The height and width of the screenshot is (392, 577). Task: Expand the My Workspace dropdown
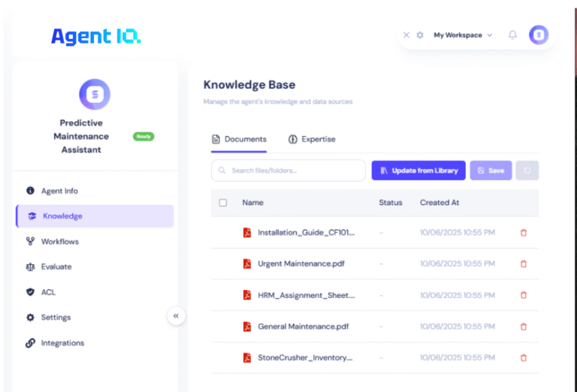[463, 35]
